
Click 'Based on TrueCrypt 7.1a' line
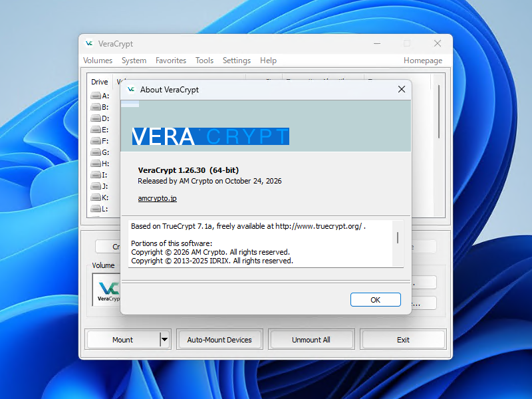[248, 226]
